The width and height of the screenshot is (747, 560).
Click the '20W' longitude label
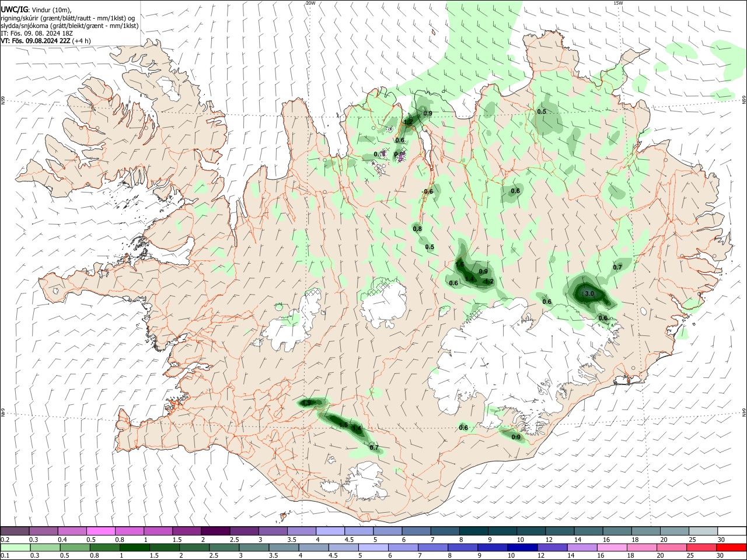tap(310, 3)
